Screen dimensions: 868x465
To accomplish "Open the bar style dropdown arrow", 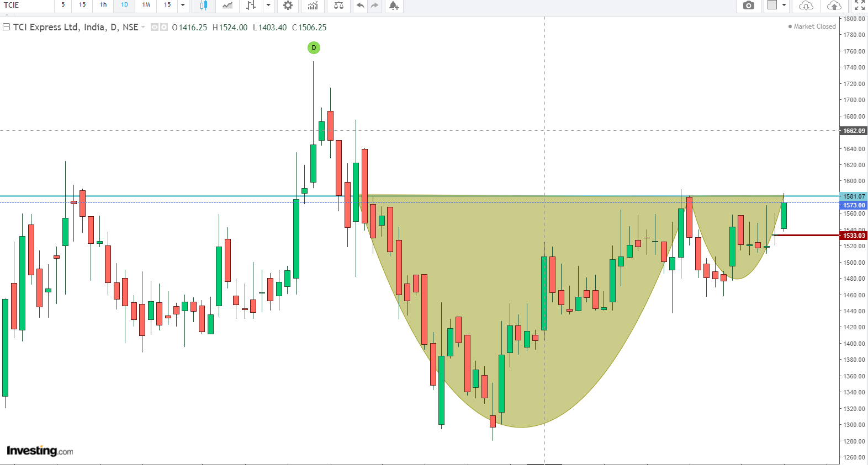I will pos(268,6).
